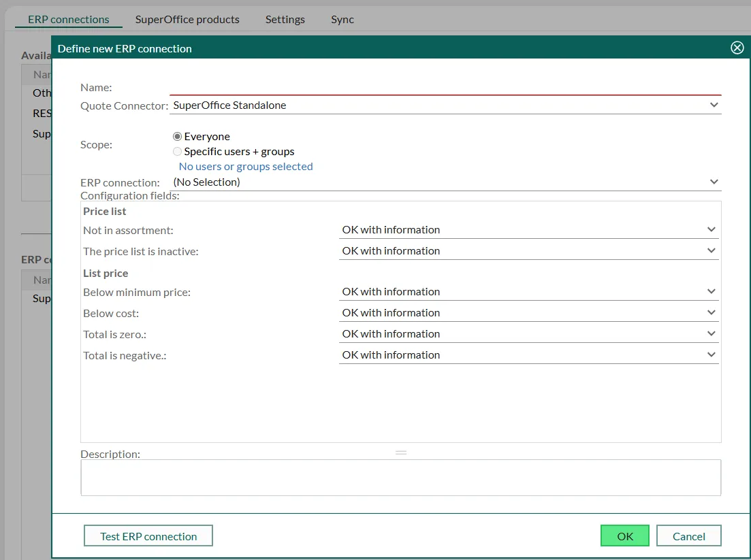
Task: Expand the price list is inactive dropdown
Action: pyautogui.click(x=711, y=251)
